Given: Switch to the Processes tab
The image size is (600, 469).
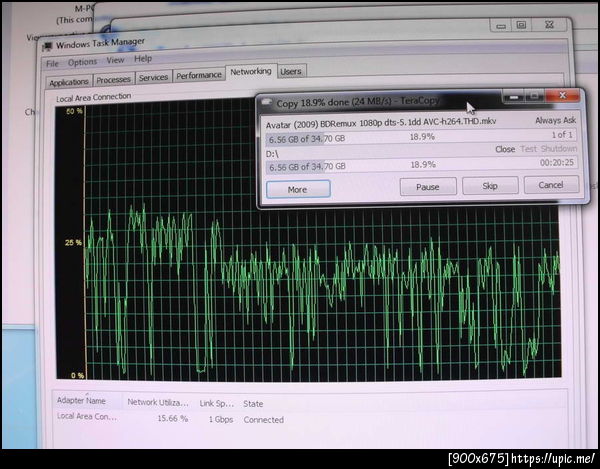Looking at the screenshot, I should (x=113, y=80).
